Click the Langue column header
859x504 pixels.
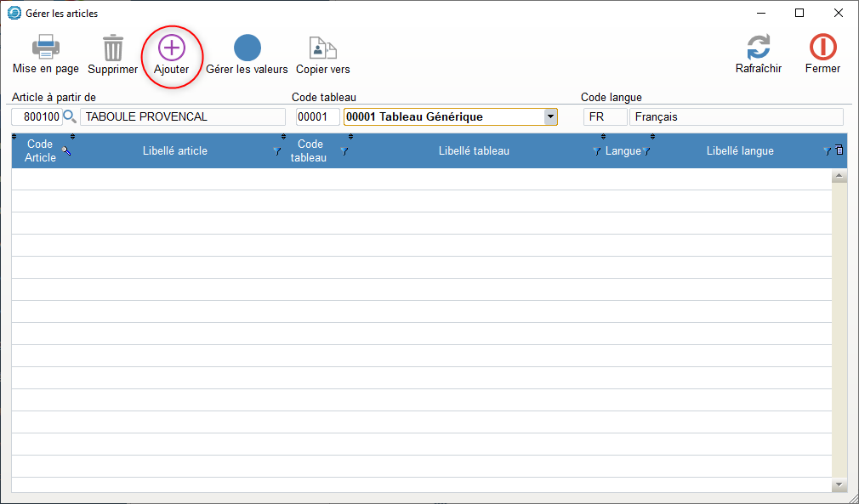(x=623, y=150)
